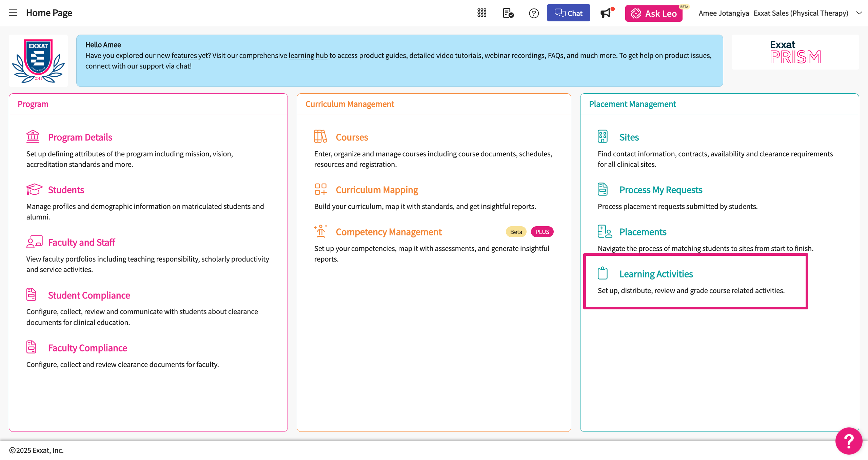Open the announcements megaphone icon
The width and height of the screenshot is (868, 460).
(x=606, y=13)
